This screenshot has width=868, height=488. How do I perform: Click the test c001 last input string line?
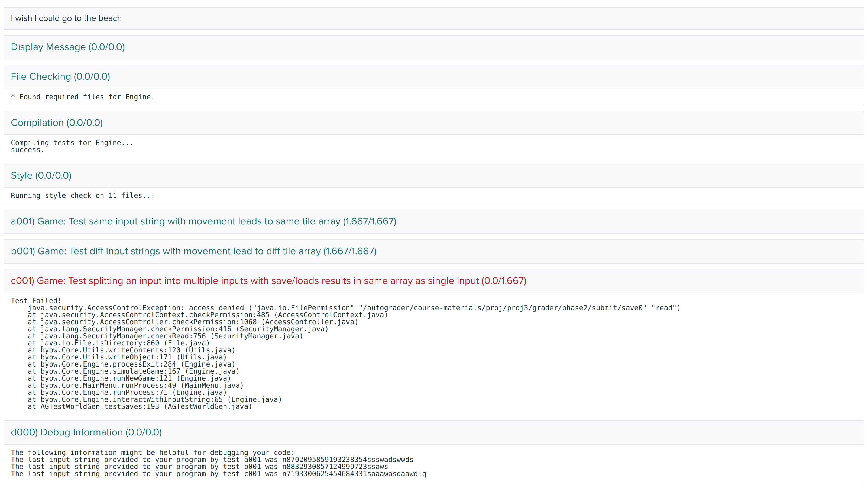coord(218,474)
